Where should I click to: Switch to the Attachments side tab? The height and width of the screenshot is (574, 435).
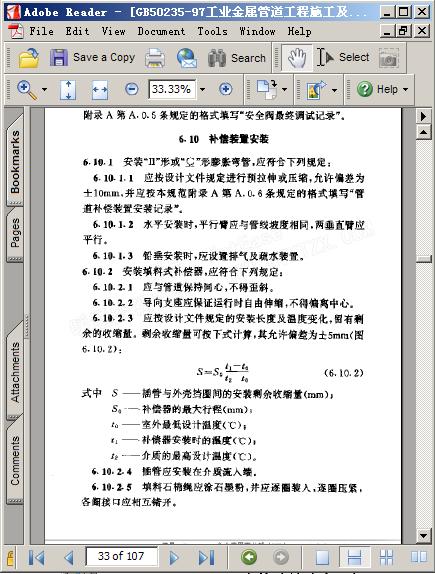tap(15, 372)
